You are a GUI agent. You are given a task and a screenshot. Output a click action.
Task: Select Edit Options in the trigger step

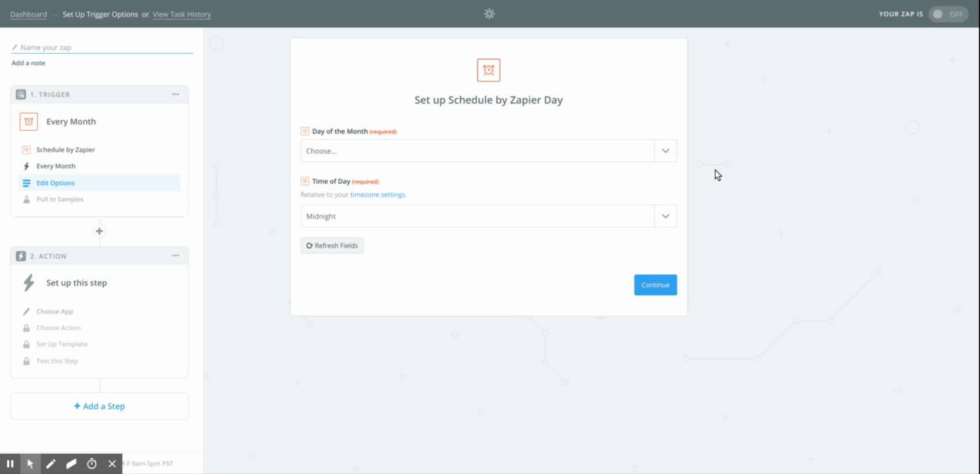[55, 183]
